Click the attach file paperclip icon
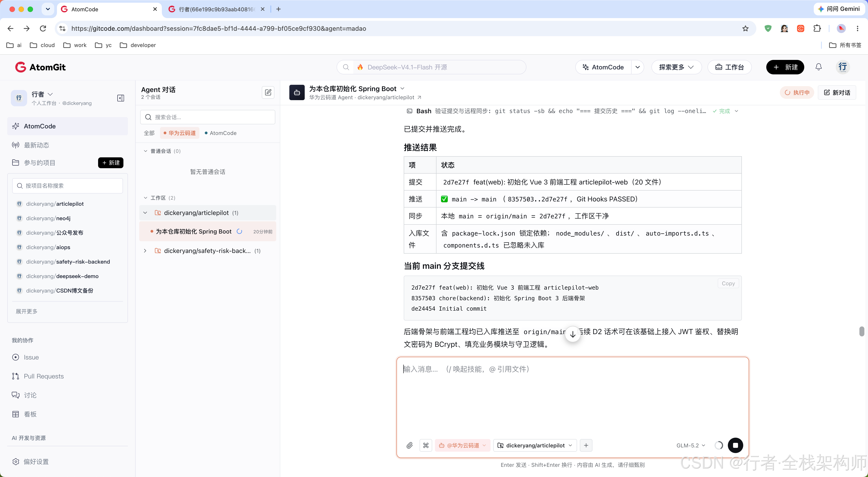The image size is (868, 477). (409, 445)
